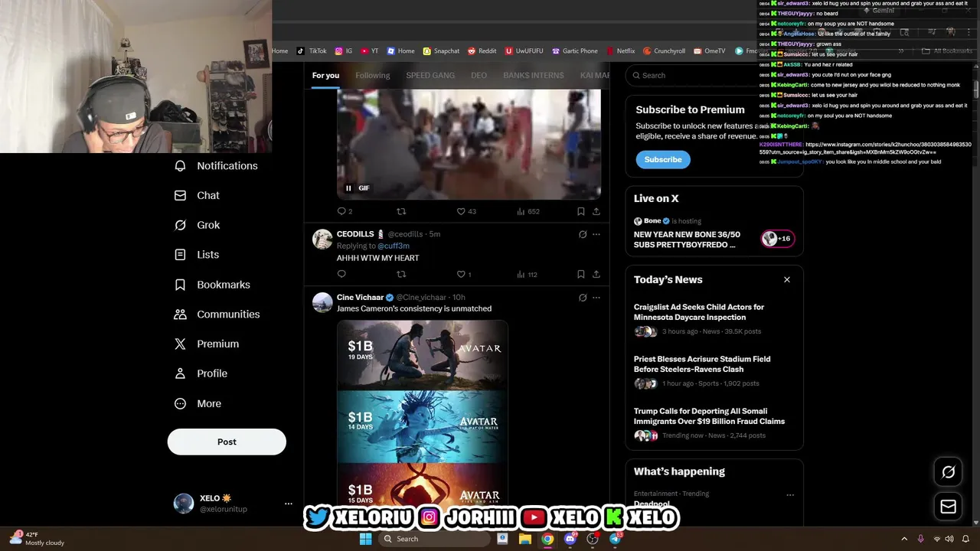The height and width of the screenshot is (551, 980).
Task: Open the IG bookmark
Action: [344, 51]
